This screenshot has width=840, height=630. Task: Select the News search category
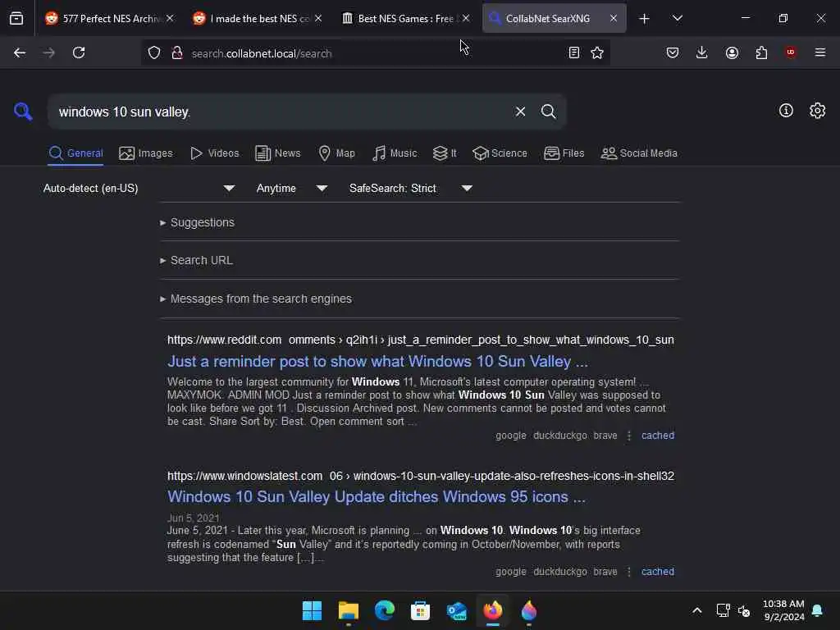277,153
